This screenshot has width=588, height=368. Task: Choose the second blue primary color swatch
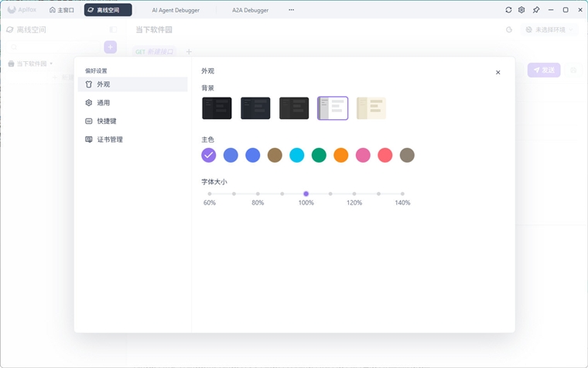pyautogui.click(x=253, y=155)
